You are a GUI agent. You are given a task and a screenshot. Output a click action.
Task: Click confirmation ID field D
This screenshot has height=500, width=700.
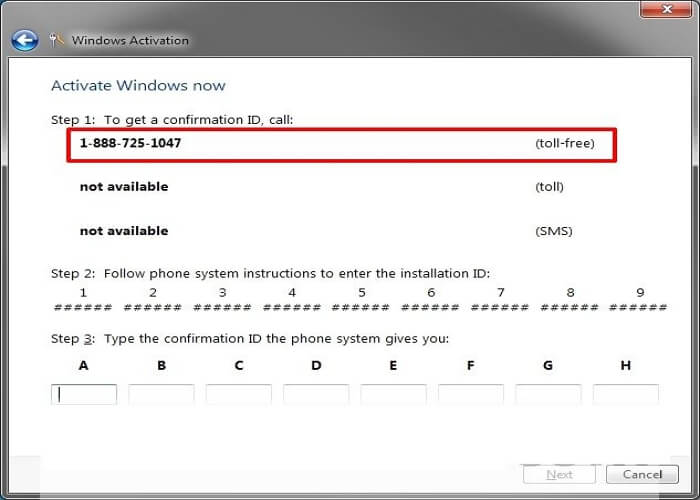(316, 395)
